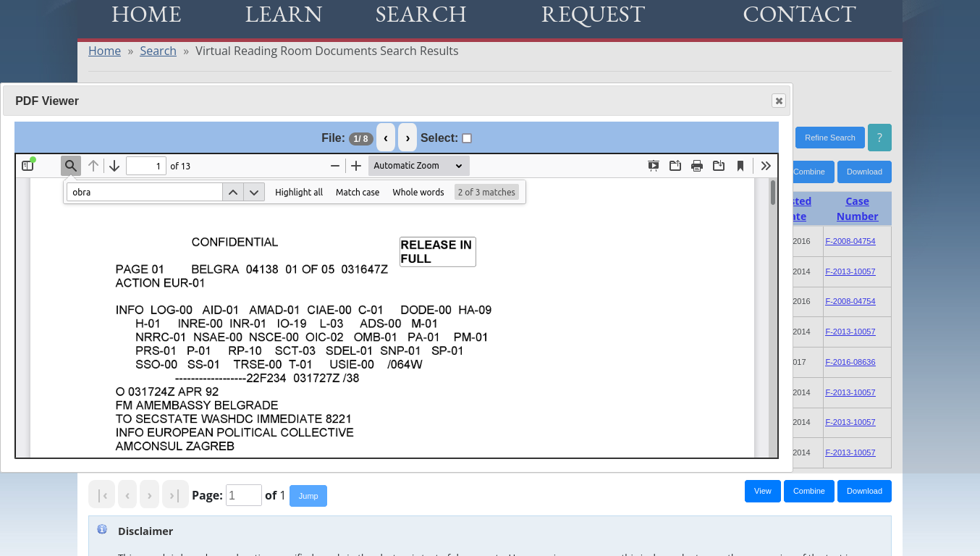This screenshot has height=556, width=980.
Task: Open the Automatic Zoom dropdown
Action: pos(418,166)
